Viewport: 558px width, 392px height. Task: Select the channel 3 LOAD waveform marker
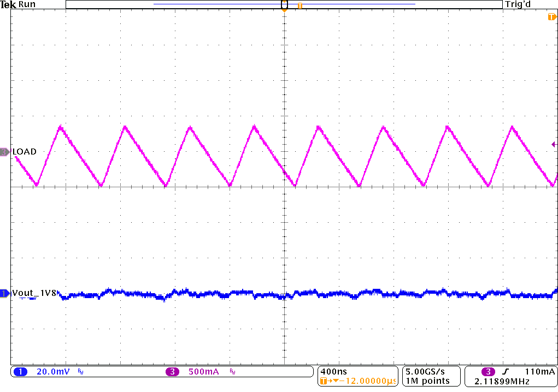(x=4, y=152)
